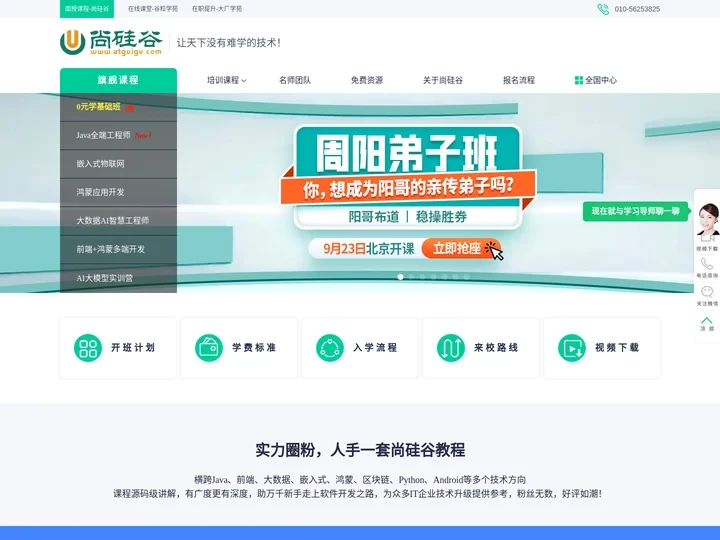Click the 旗舰课程 sidebar header
The width and height of the screenshot is (720, 540).
tap(118, 80)
